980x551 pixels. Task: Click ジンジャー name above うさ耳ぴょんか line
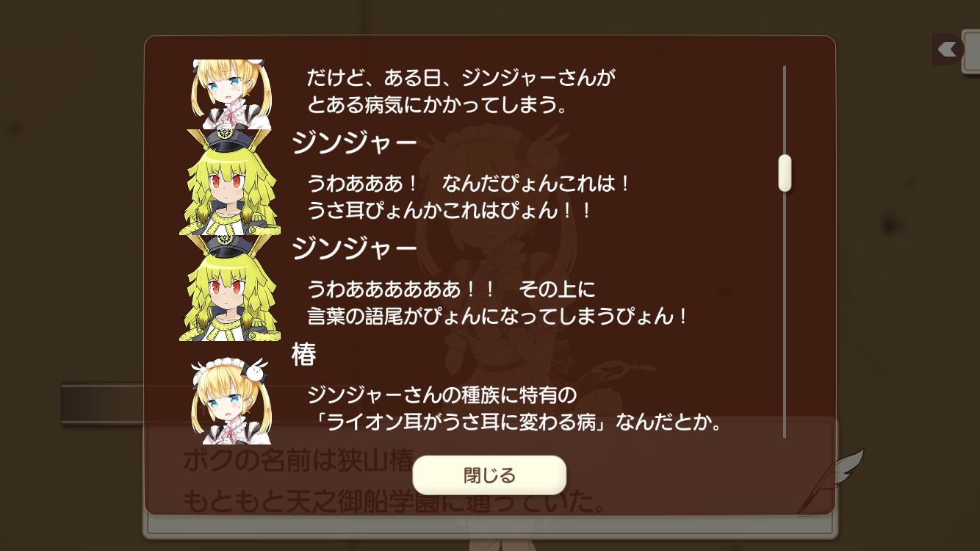tap(355, 143)
